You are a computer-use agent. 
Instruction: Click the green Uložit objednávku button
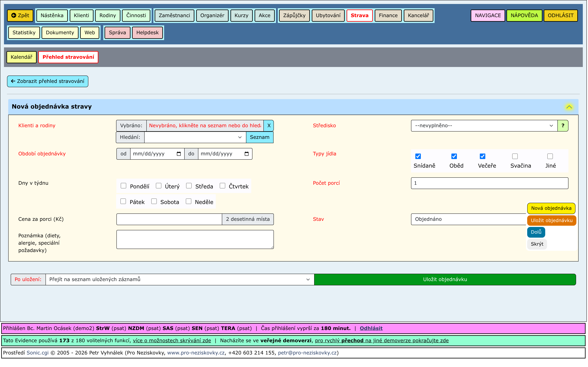point(446,280)
